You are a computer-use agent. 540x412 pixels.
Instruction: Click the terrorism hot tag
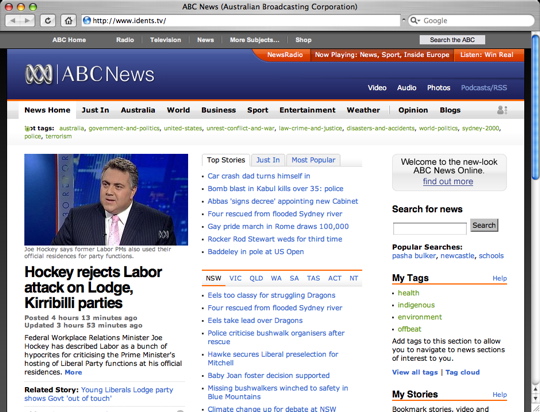(x=59, y=136)
